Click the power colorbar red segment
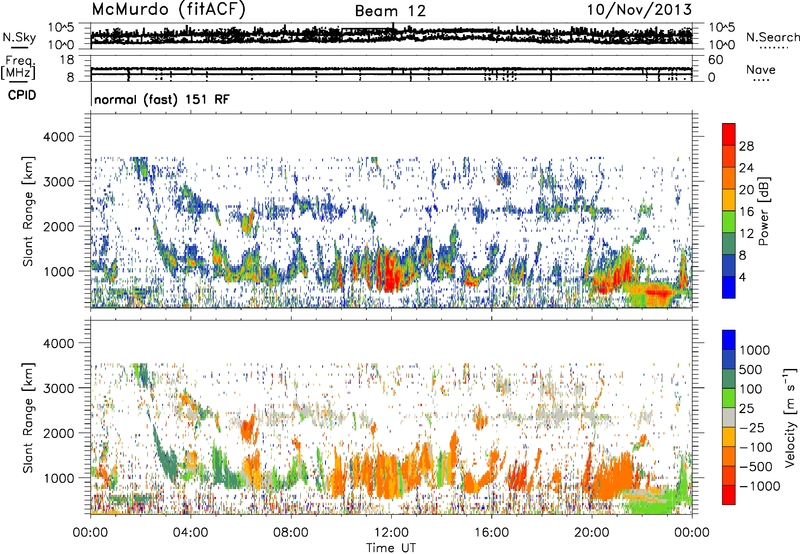 point(729,134)
